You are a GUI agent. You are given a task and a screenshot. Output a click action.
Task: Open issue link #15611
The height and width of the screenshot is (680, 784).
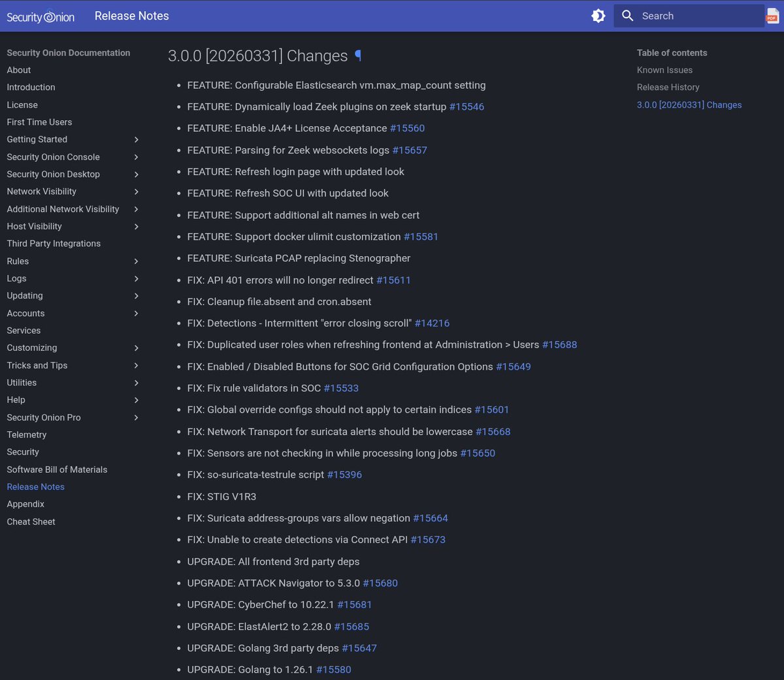(x=393, y=280)
